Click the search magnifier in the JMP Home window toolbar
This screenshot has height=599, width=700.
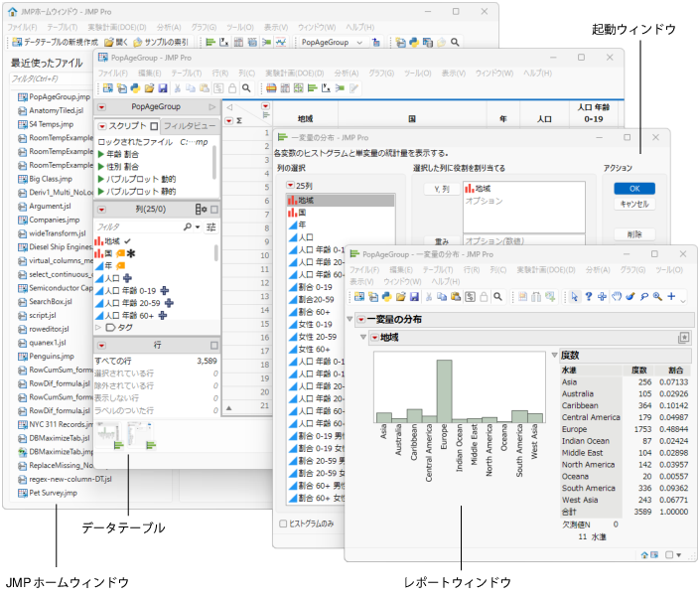[x=455, y=42]
